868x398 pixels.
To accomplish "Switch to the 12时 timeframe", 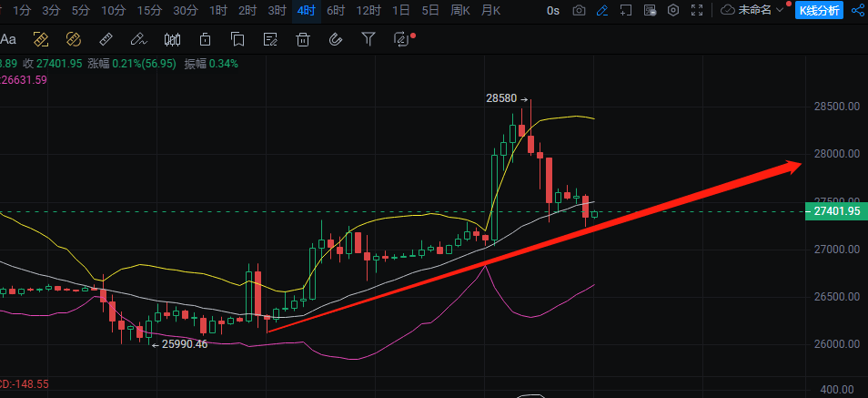I will 368,10.
